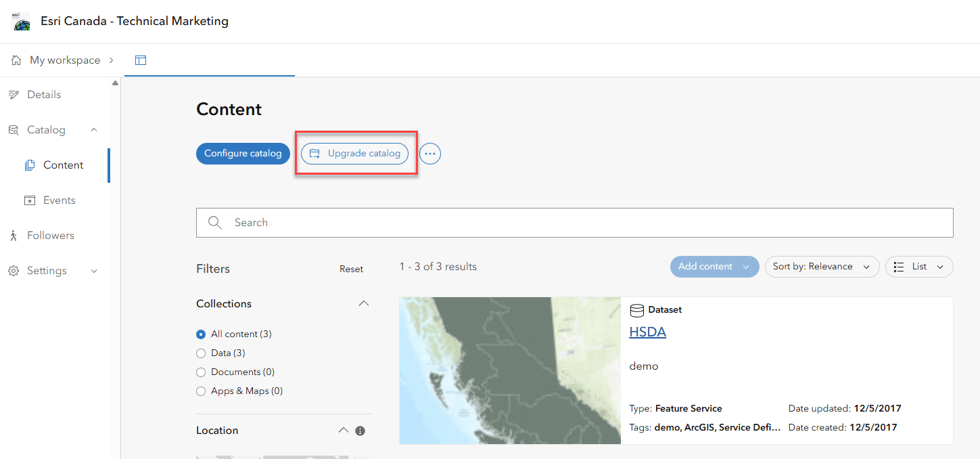The width and height of the screenshot is (980, 459).
Task: Click the list view icon
Action: (x=899, y=267)
